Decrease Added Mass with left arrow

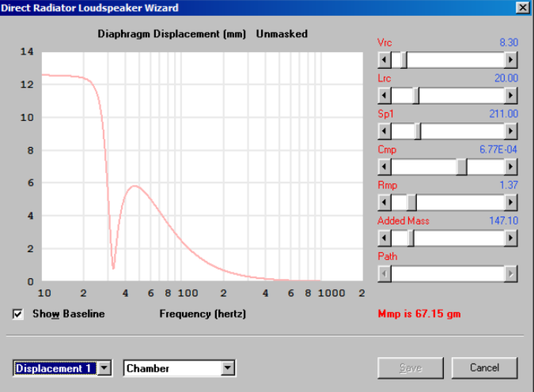(384, 238)
